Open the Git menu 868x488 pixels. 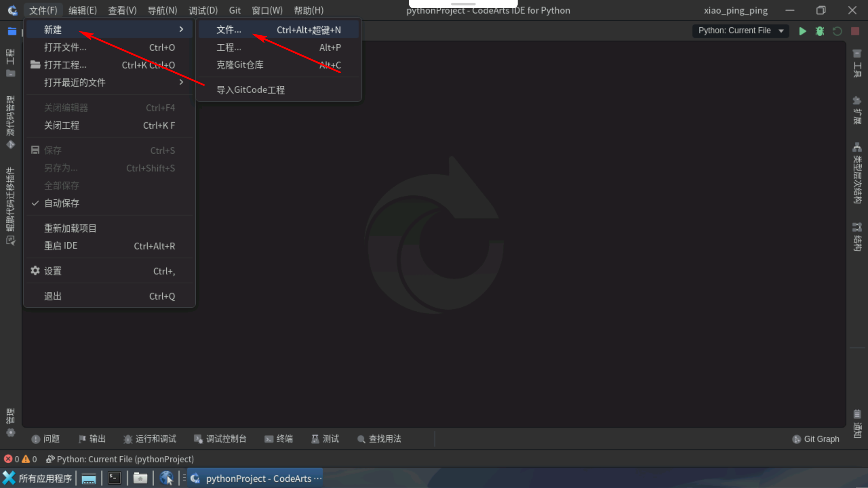[235, 10]
